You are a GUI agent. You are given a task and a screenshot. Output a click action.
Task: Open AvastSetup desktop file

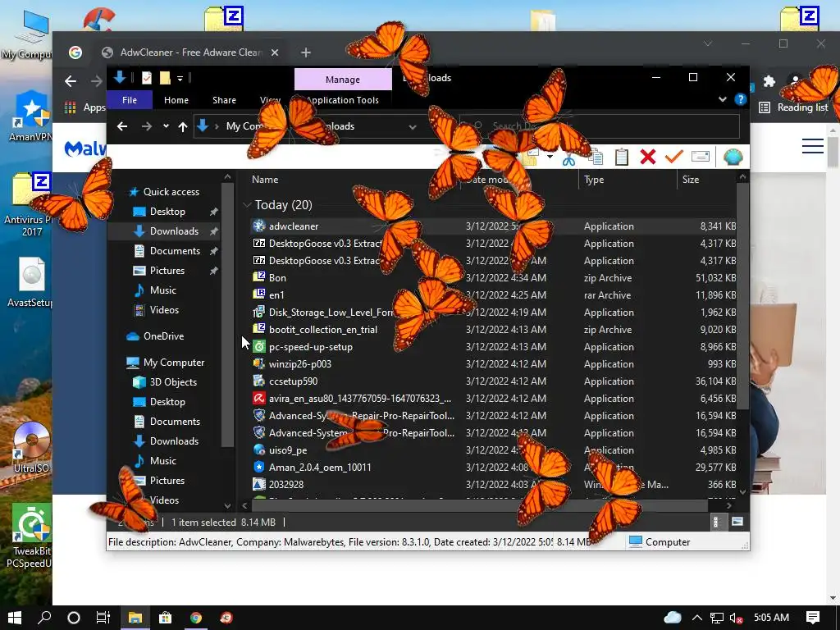point(30,282)
